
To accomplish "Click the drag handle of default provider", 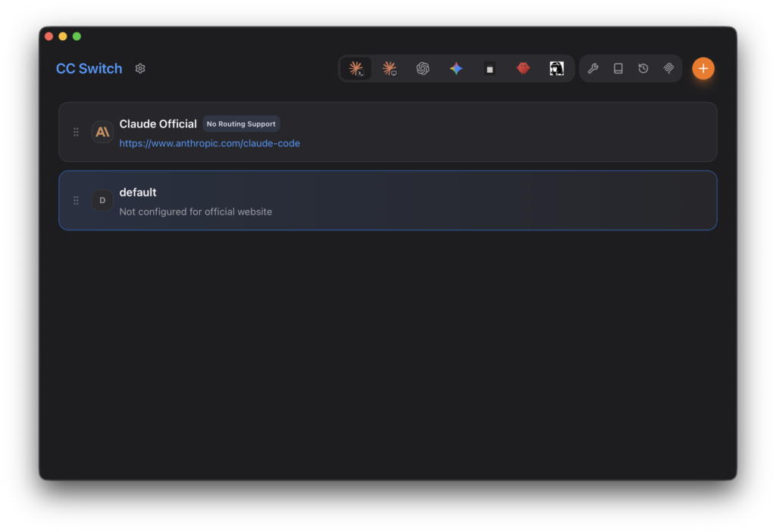I will pos(76,200).
